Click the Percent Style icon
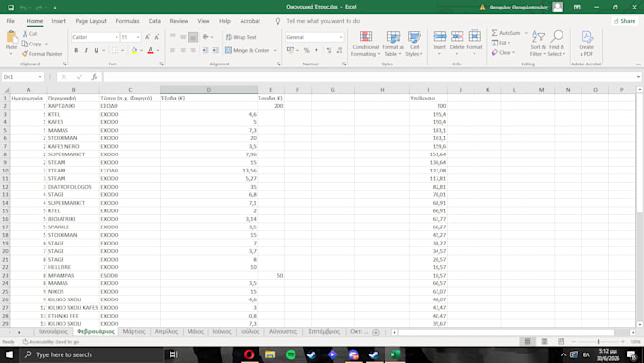The width and height of the screenshot is (644, 363). tap(307, 50)
